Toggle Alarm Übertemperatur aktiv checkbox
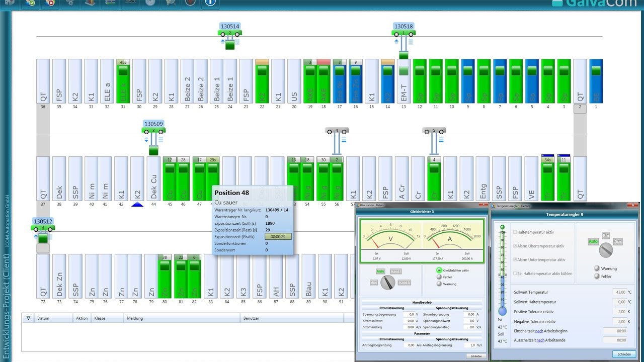Viewport: 644px width, 362px height. [515, 246]
